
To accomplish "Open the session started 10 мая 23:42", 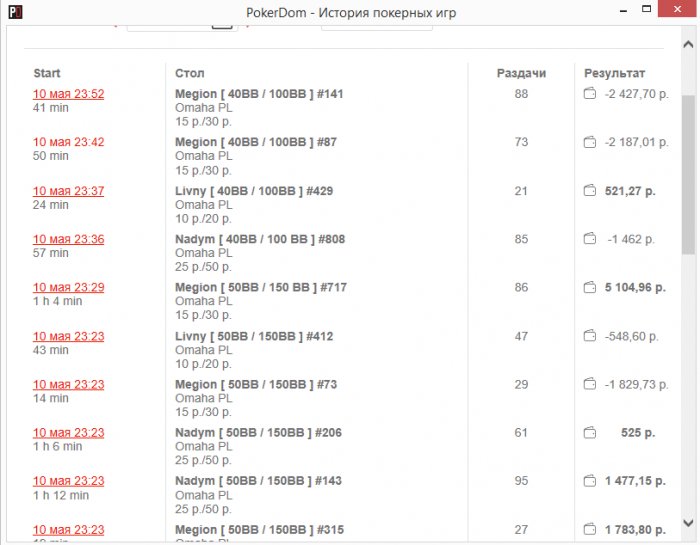I will [68, 142].
